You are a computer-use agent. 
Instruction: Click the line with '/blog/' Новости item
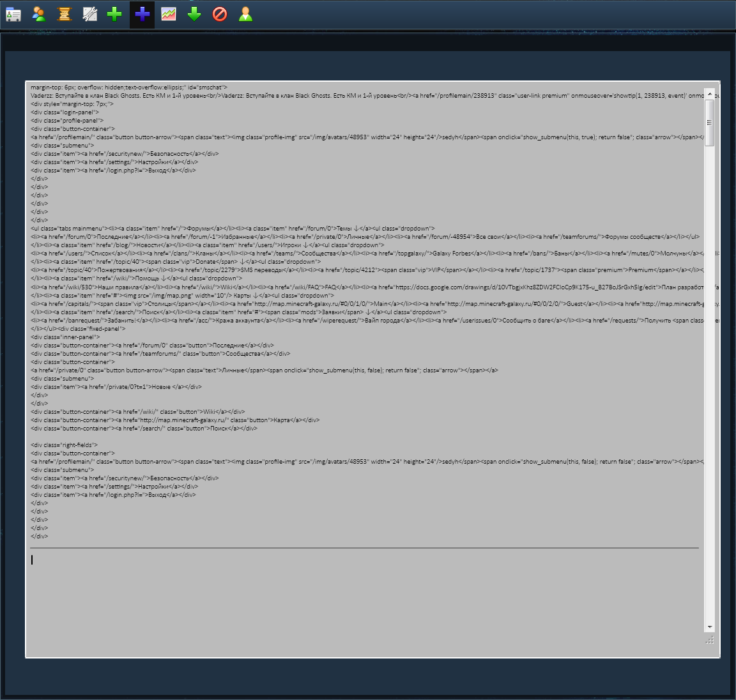pos(208,245)
